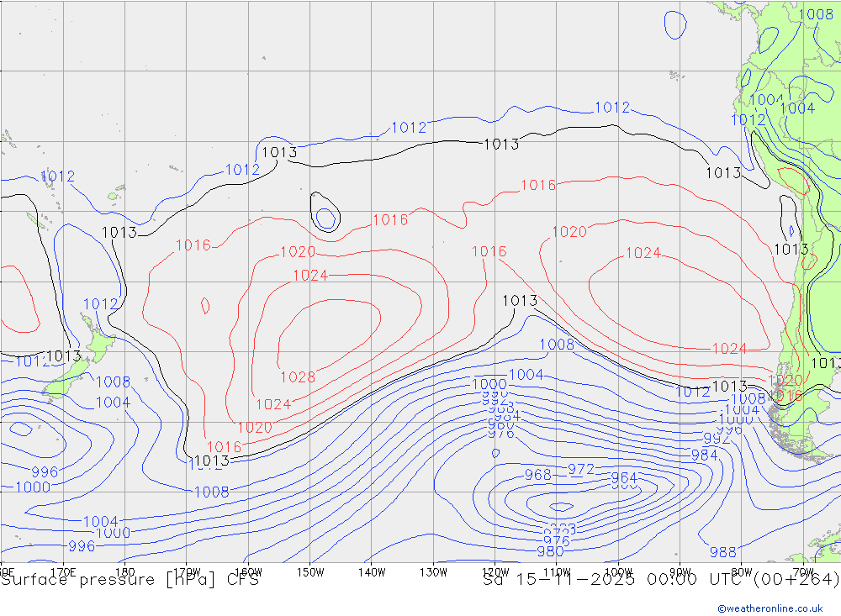Click the blue 972 isobar label
This screenshot has width=841, height=616.
click(x=581, y=470)
